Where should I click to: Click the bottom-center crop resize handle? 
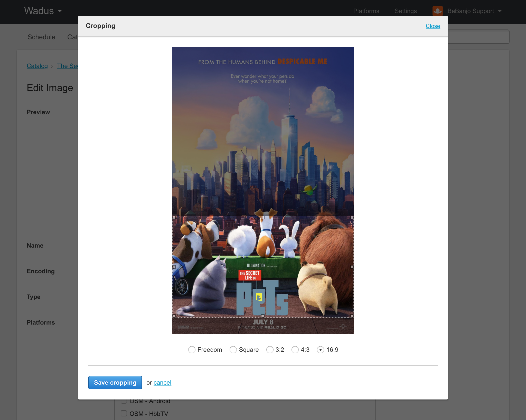(263, 316)
